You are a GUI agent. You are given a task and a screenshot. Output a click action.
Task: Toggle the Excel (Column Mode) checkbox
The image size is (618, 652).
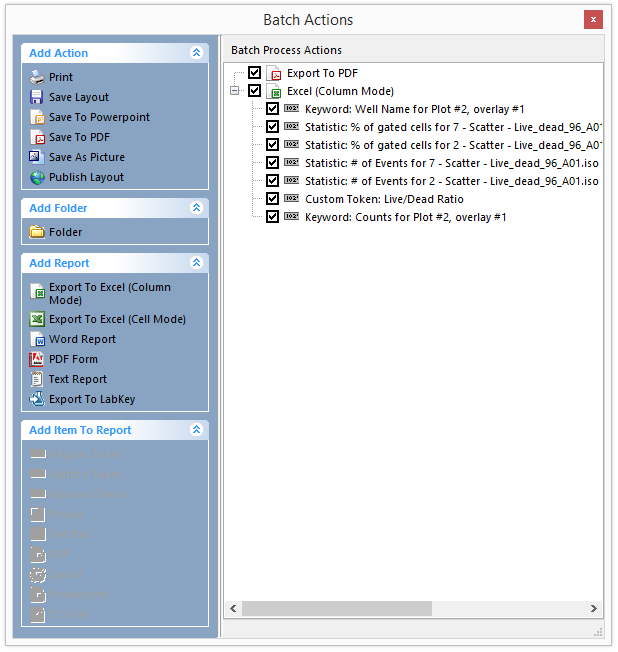pyautogui.click(x=254, y=91)
